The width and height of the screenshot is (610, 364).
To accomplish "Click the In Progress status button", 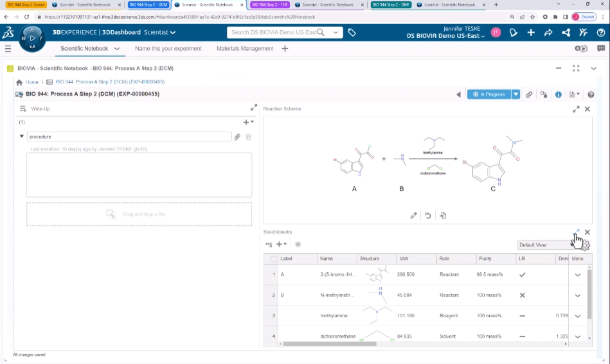I will (x=489, y=94).
